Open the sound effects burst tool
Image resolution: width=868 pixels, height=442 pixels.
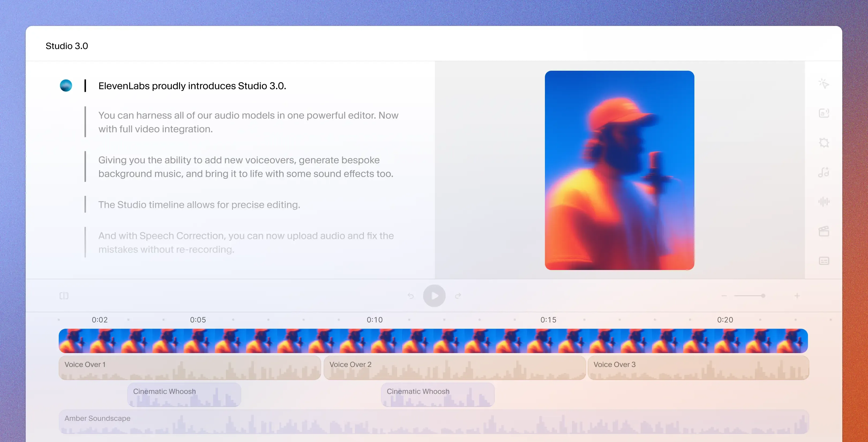coord(824,143)
